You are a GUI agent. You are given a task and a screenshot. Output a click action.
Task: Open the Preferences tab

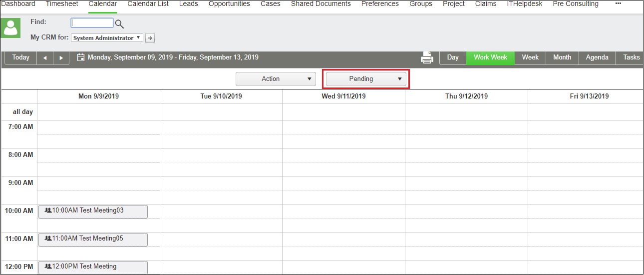tap(380, 4)
